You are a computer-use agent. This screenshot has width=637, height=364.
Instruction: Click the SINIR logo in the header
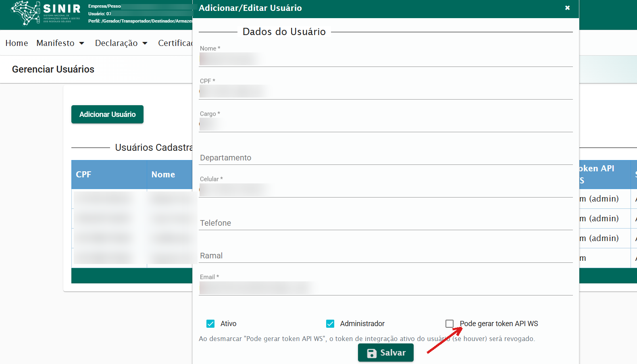tap(46, 13)
